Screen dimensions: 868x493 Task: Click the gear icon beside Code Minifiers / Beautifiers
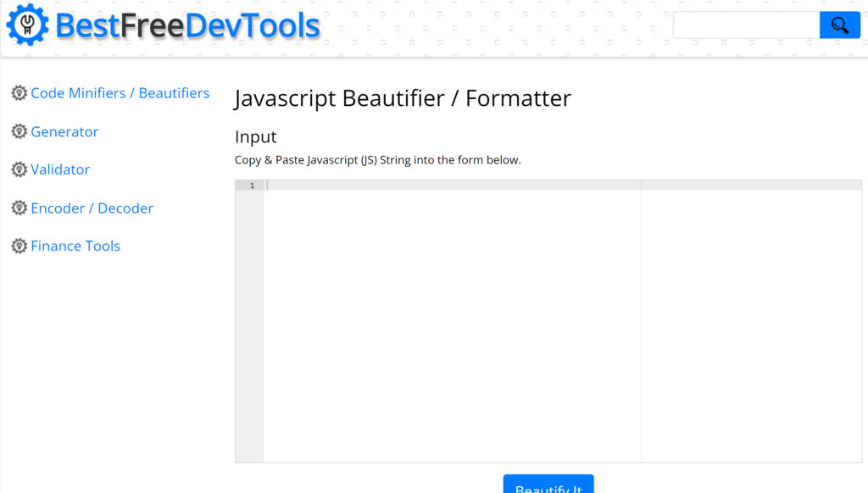[x=19, y=93]
